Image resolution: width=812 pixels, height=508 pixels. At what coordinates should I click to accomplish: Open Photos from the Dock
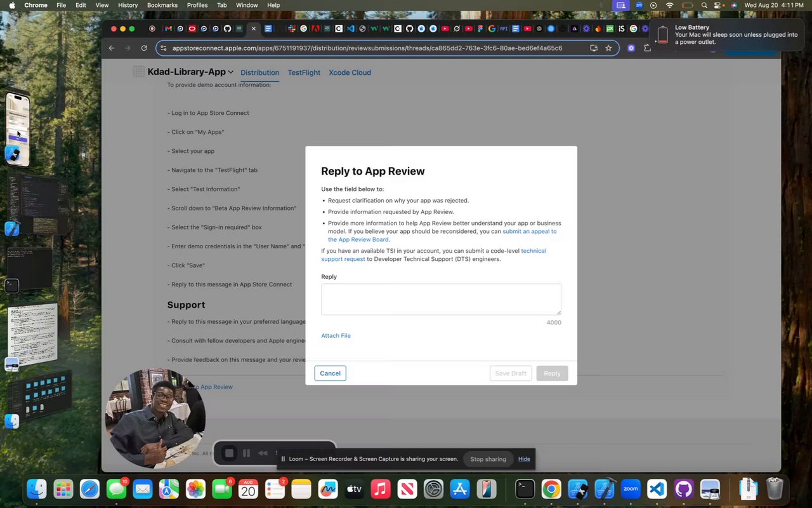195,489
